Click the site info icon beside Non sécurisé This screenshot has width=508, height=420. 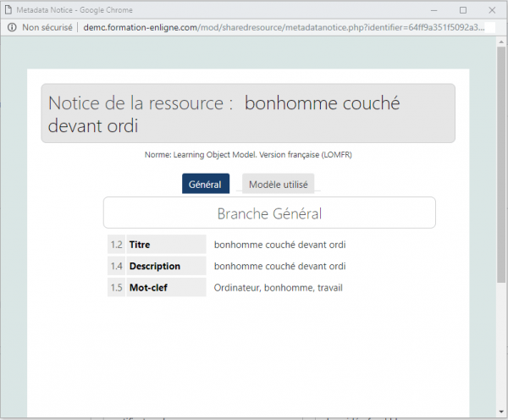[11, 26]
